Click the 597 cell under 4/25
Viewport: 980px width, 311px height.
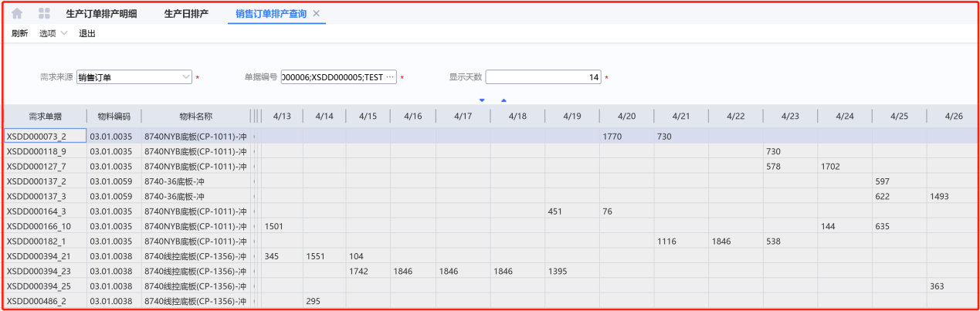pos(900,181)
